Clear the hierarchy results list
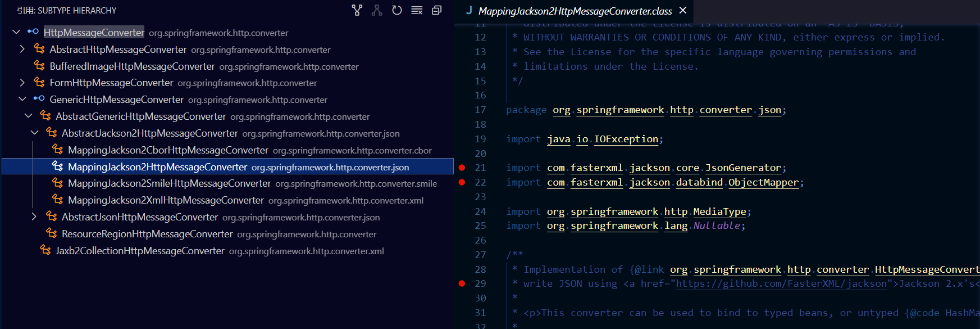 tap(417, 10)
